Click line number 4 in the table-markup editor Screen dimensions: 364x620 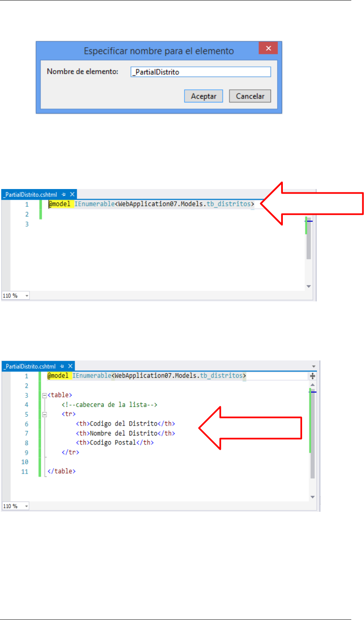tap(27, 405)
